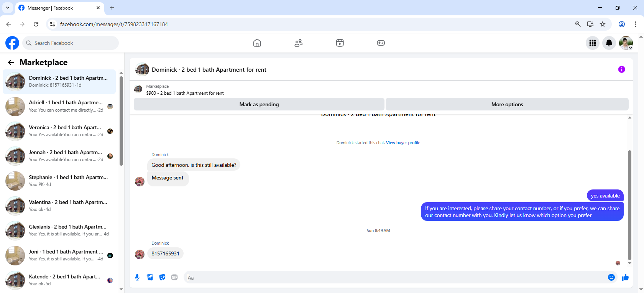644x293 pixels.
Task: Select the Messenger | Facebook tab
Action: pyautogui.click(x=59, y=8)
